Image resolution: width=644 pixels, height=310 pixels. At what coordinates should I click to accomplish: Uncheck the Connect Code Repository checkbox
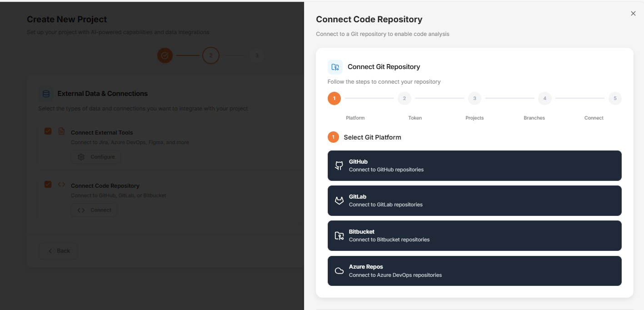click(x=48, y=185)
